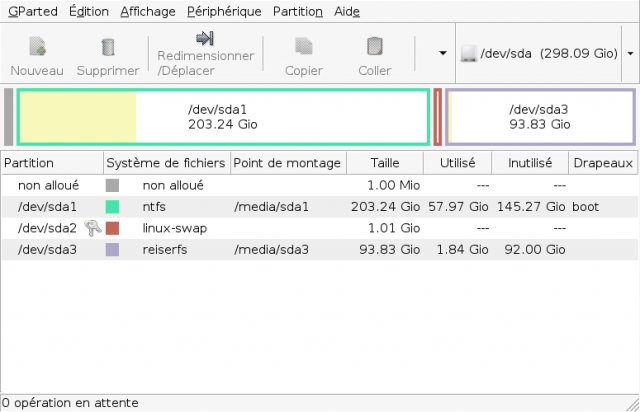Click the Copier toolbar icon

tap(304, 46)
